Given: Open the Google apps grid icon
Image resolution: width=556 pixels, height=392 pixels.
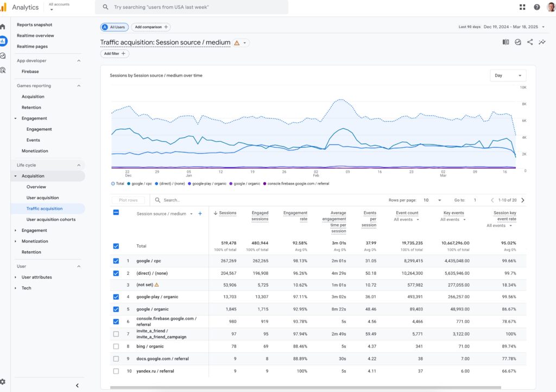Looking at the screenshot, I should pyautogui.click(x=522, y=7).
